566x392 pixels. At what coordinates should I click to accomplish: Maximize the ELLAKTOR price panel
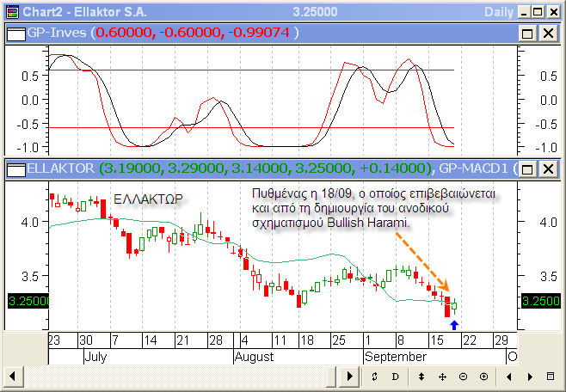point(528,168)
